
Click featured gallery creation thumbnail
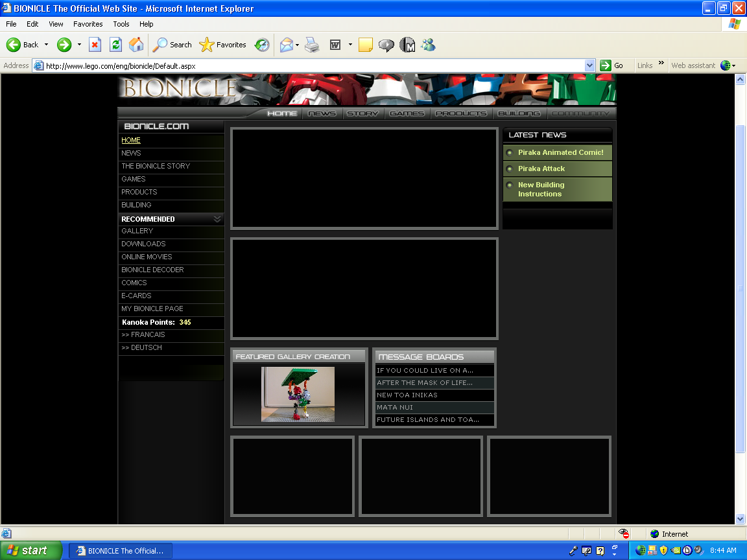pos(298,394)
